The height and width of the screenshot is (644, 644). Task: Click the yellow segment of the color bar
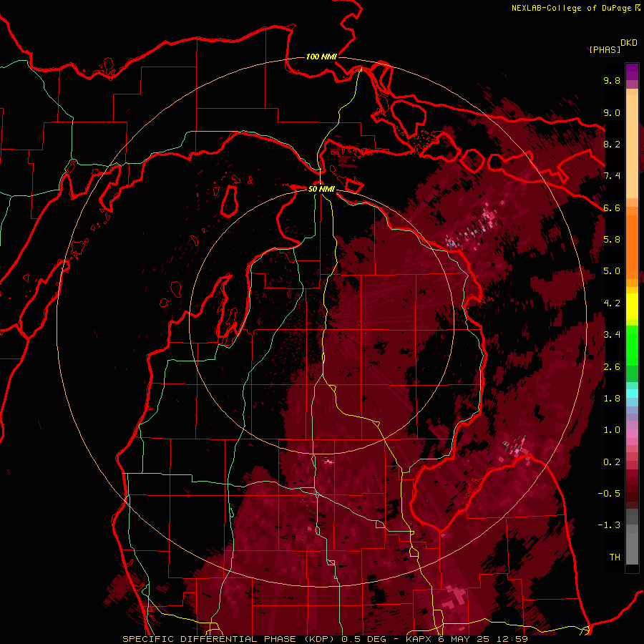coord(632,306)
